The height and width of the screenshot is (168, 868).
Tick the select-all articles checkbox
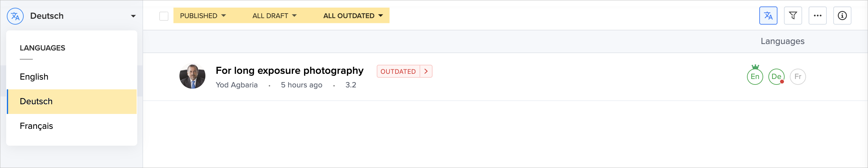[164, 16]
